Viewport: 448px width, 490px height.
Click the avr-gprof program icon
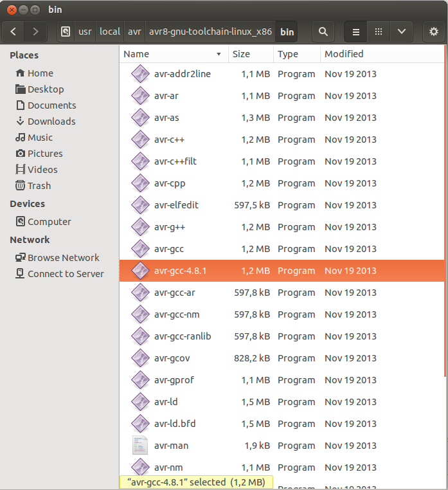[x=140, y=380]
